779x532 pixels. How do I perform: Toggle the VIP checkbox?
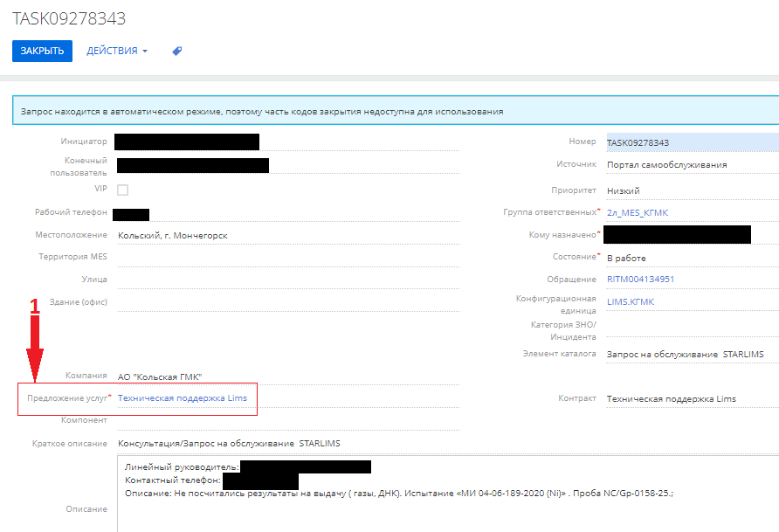pos(123,190)
